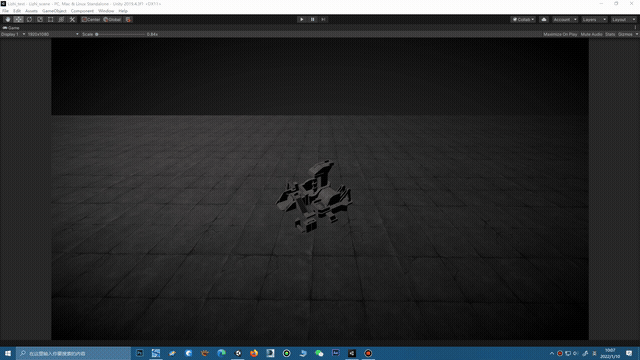Open custom editor tools icon
The image size is (640, 360).
point(72,20)
